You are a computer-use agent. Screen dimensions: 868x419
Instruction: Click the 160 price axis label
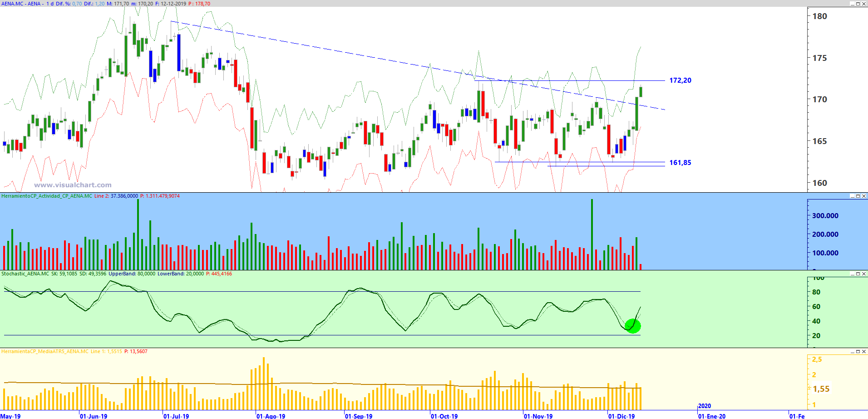point(820,183)
